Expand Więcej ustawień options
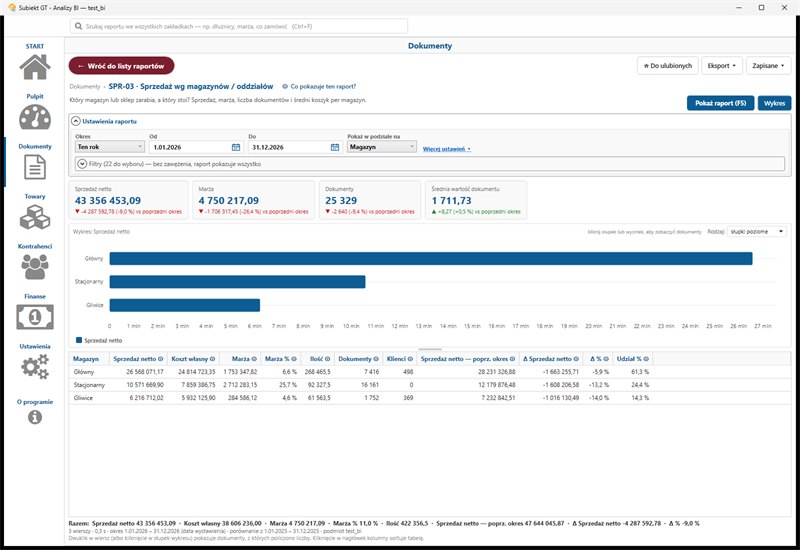Viewport: 800px width, 550px height. 446,149
